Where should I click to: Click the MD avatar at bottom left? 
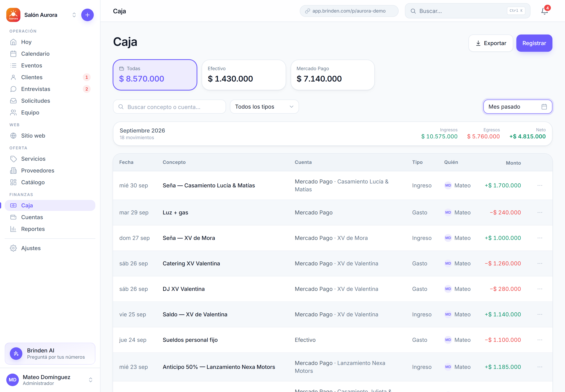coord(13,380)
